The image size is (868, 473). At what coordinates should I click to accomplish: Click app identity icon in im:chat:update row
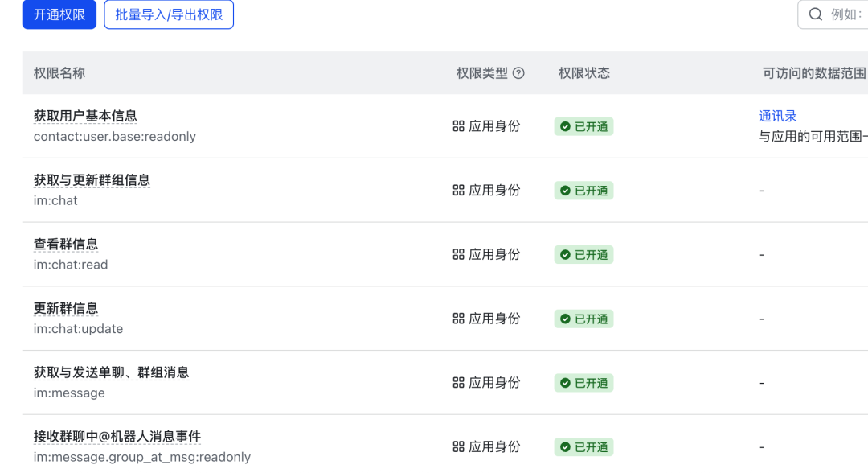point(459,319)
